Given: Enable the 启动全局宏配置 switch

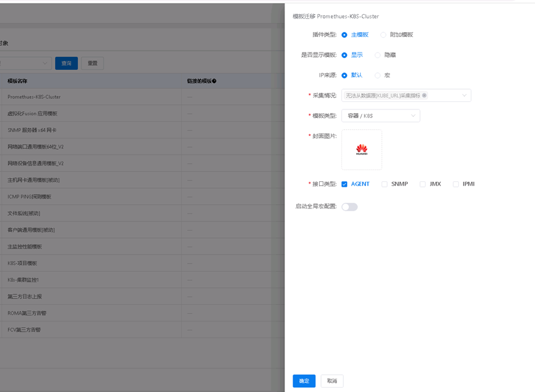Looking at the screenshot, I should [x=349, y=207].
